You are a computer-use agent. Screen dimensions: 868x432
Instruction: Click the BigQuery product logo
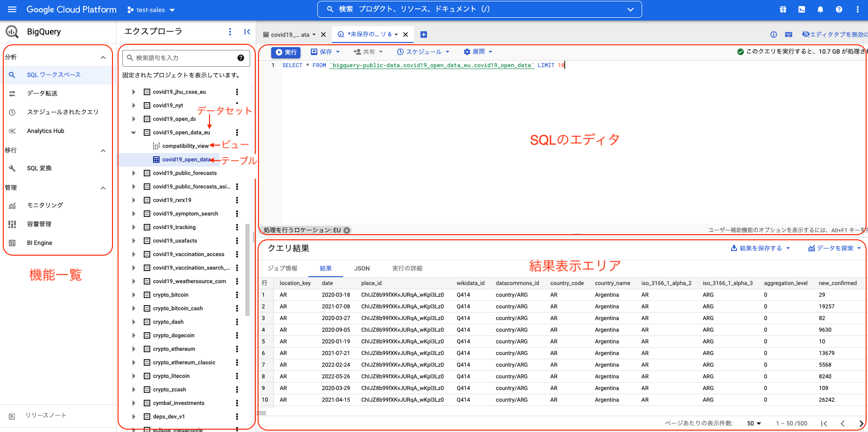(12, 32)
